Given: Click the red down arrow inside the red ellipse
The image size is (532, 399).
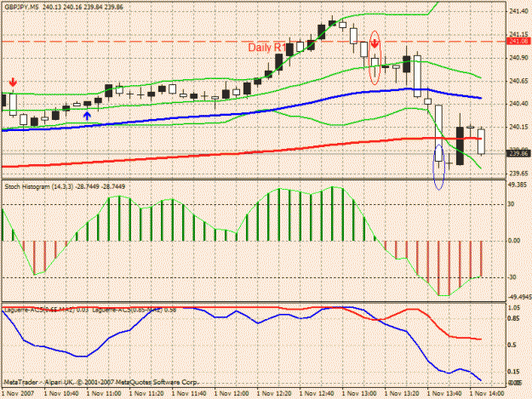Looking at the screenshot, I should pyautogui.click(x=375, y=43).
